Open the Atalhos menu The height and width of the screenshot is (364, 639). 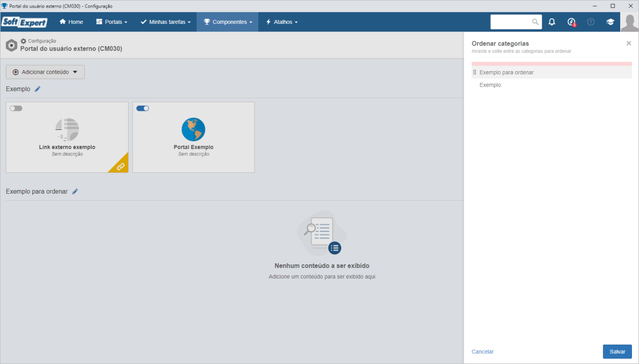coord(282,22)
